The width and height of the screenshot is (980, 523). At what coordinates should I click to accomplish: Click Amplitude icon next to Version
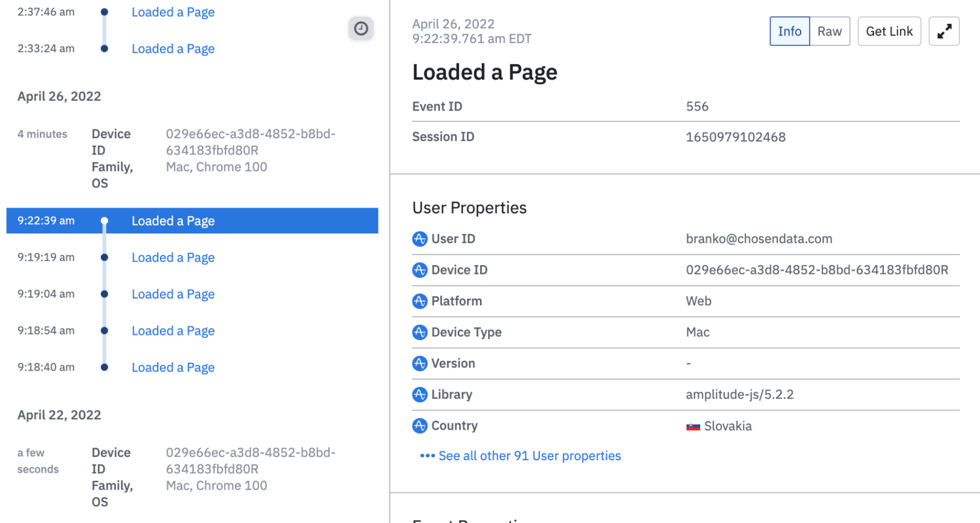tap(420, 363)
